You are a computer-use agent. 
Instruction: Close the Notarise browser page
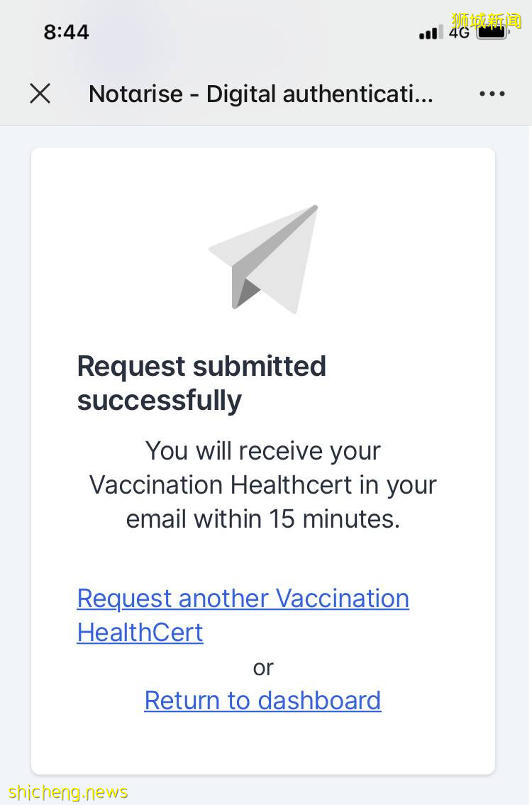pyautogui.click(x=40, y=94)
